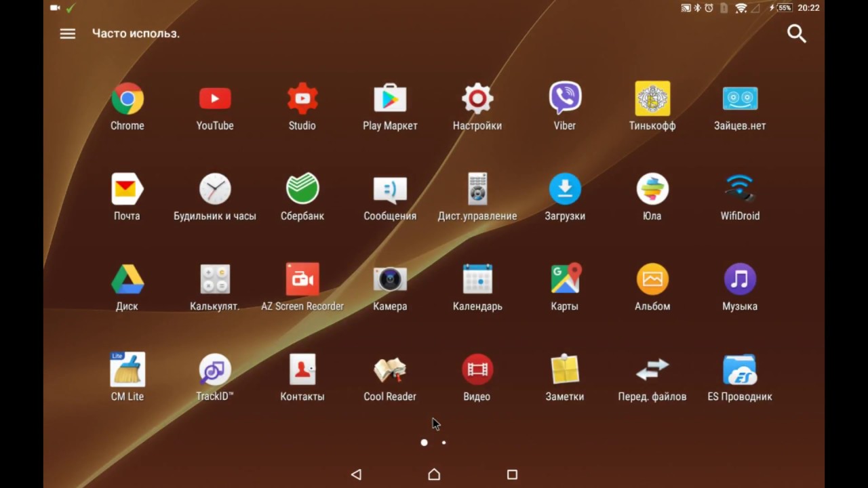Open the Chrome browser app
The width and height of the screenshot is (868, 488).
127,99
